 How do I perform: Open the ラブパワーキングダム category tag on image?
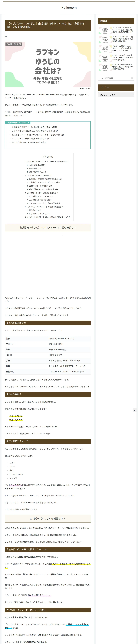pyautogui.click(x=14, y=44)
